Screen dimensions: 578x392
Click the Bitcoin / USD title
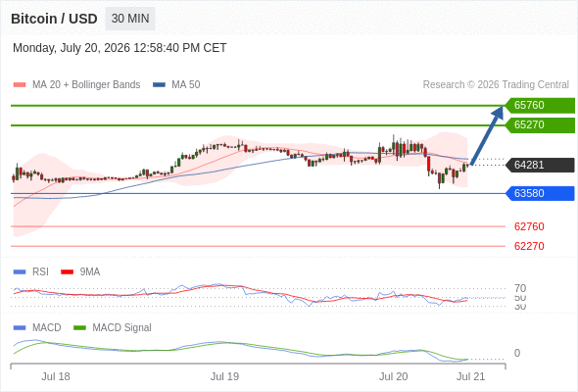pos(54,19)
